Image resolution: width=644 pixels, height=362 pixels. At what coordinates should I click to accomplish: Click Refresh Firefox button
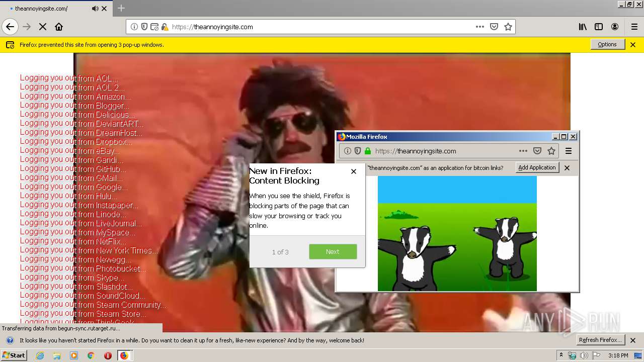(x=601, y=340)
